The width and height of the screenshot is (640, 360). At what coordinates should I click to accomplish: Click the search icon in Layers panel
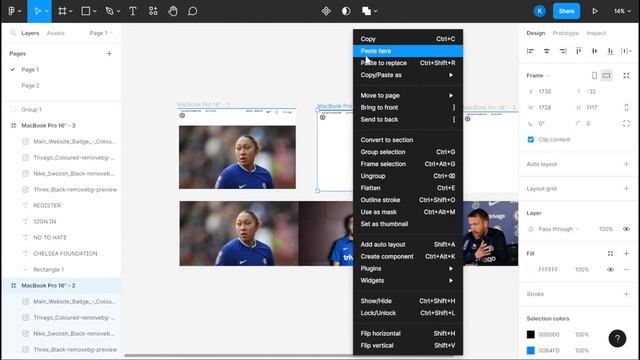[13, 33]
